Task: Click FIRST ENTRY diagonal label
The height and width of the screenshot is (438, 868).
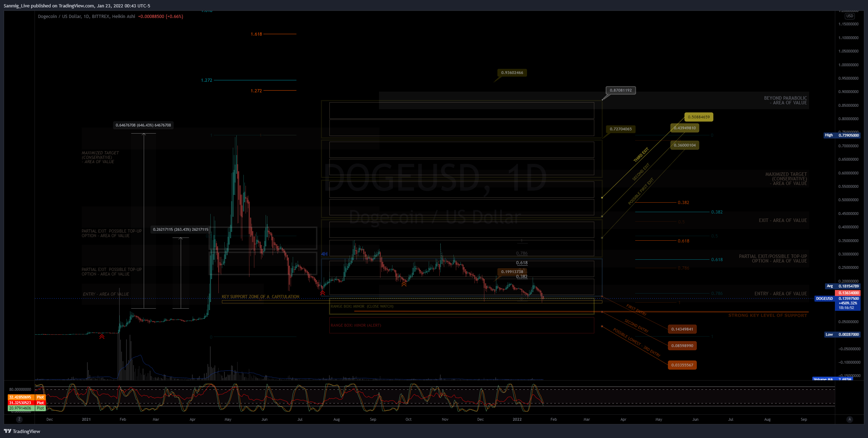Action: (x=636, y=310)
